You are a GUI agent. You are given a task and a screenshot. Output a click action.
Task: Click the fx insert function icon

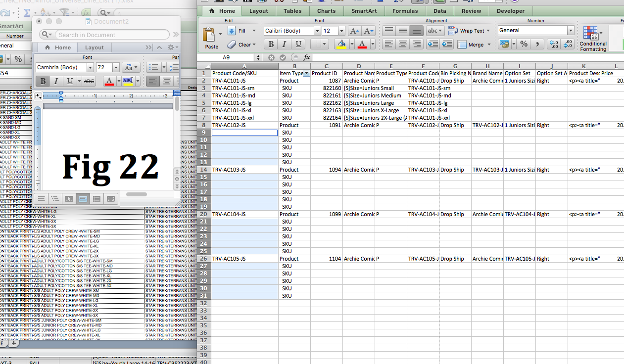point(307,57)
